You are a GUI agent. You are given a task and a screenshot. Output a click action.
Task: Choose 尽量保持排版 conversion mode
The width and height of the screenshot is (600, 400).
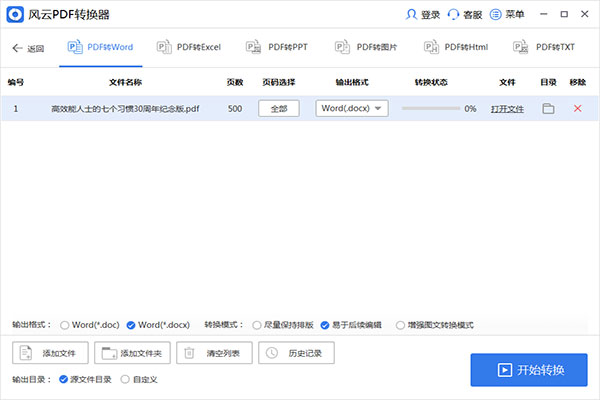point(257,325)
